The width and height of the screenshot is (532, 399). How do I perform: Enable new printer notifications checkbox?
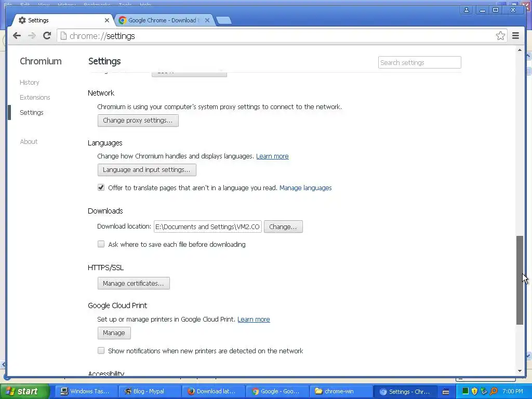pyautogui.click(x=101, y=351)
